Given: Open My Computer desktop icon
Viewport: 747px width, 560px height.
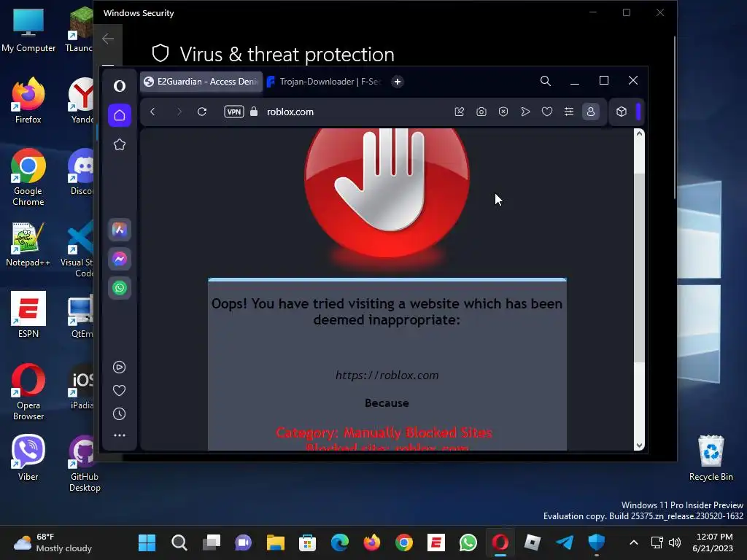Looking at the screenshot, I should click(x=28, y=29).
